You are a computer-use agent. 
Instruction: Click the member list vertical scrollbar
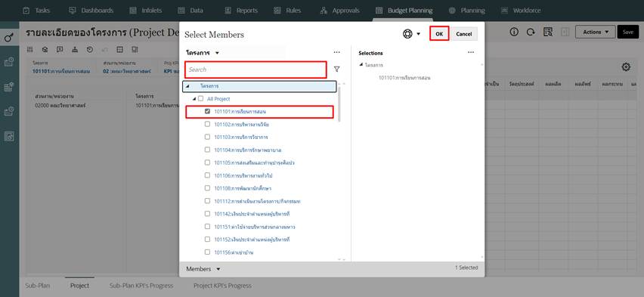(339, 105)
